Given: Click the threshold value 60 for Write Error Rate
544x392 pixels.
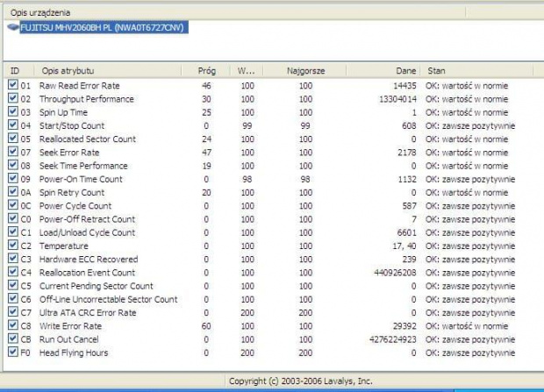Looking at the screenshot, I should coord(206,326).
